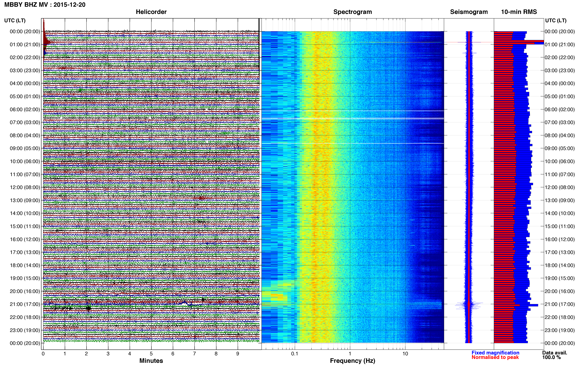The width and height of the screenshot is (588, 368).
Task: Select the 10-min RMS panel heading
Action: (519, 12)
